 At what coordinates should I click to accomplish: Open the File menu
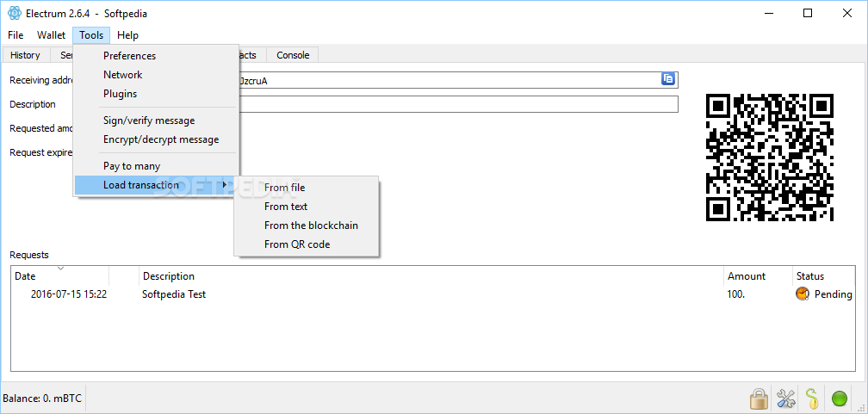[x=15, y=35]
